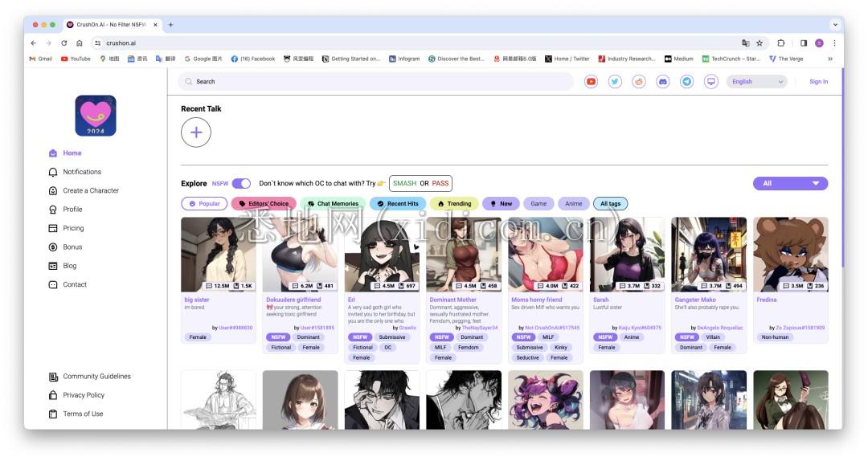Show hidden bookmarks with the overflow chevron

(x=830, y=59)
